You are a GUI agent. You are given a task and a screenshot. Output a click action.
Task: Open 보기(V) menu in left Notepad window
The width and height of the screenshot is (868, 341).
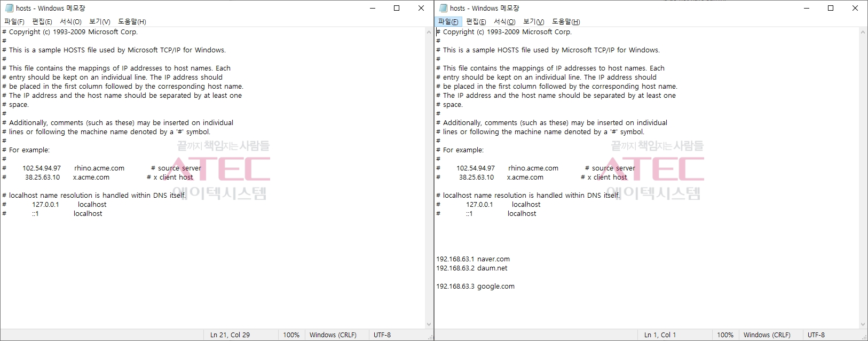click(99, 21)
